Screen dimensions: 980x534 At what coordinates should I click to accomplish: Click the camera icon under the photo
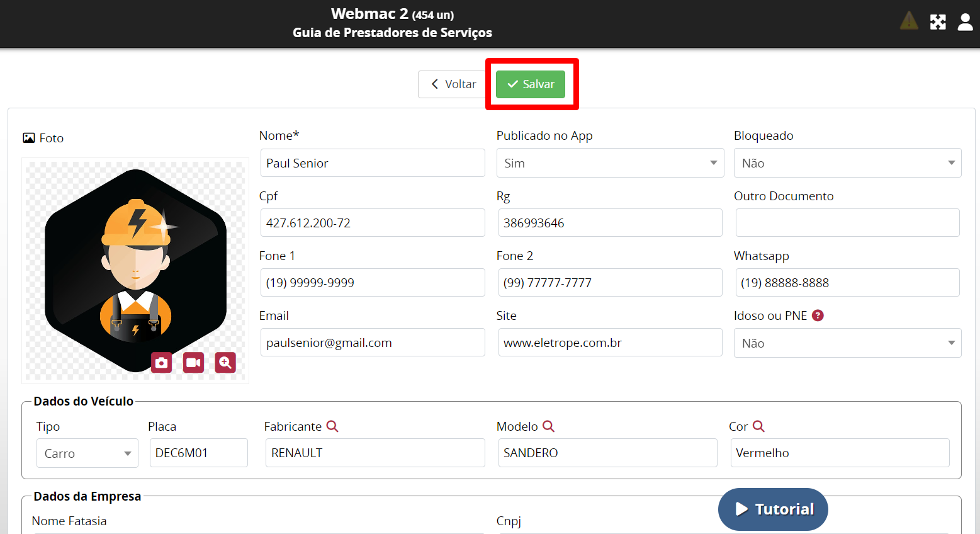(x=162, y=363)
